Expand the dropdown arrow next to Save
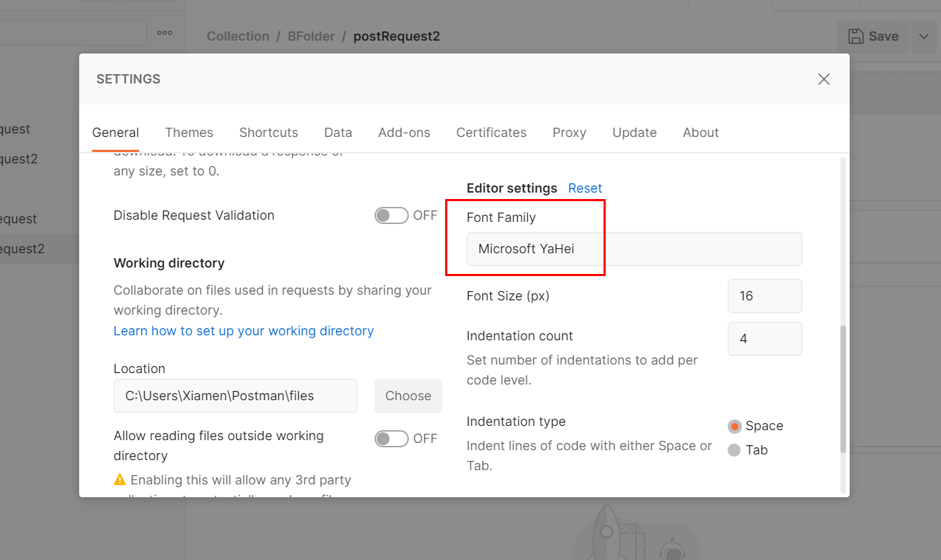The width and height of the screenshot is (941, 560). [x=924, y=36]
